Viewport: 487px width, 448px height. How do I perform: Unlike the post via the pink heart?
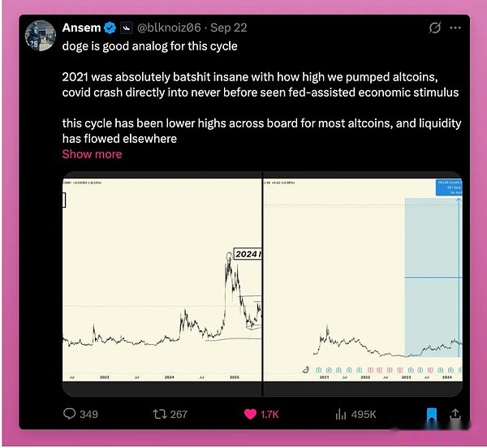pyautogui.click(x=250, y=414)
